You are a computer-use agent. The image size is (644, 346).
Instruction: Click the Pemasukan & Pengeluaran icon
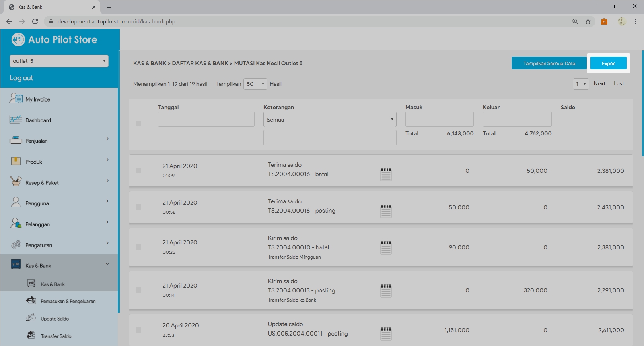(x=31, y=300)
